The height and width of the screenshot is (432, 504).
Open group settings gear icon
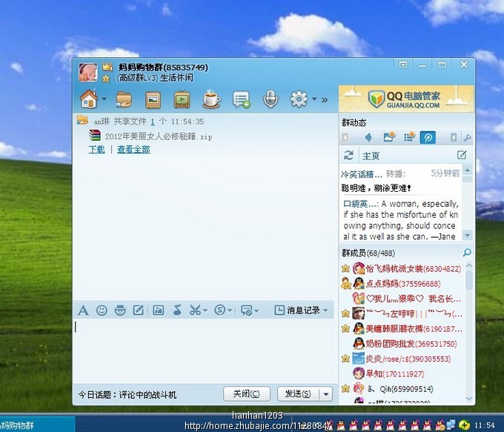click(299, 99)
